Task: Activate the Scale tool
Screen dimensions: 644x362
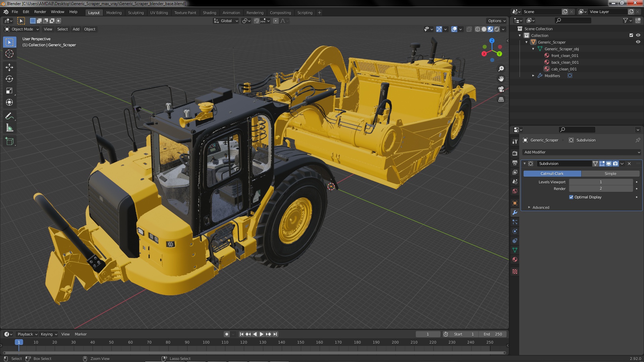Action: click(x=9, y=91)
